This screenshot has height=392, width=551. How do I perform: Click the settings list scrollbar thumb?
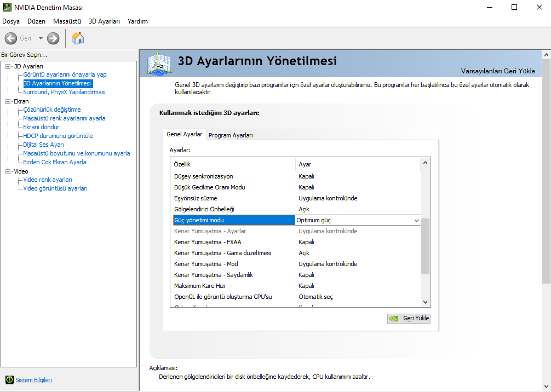pos(425,246)
